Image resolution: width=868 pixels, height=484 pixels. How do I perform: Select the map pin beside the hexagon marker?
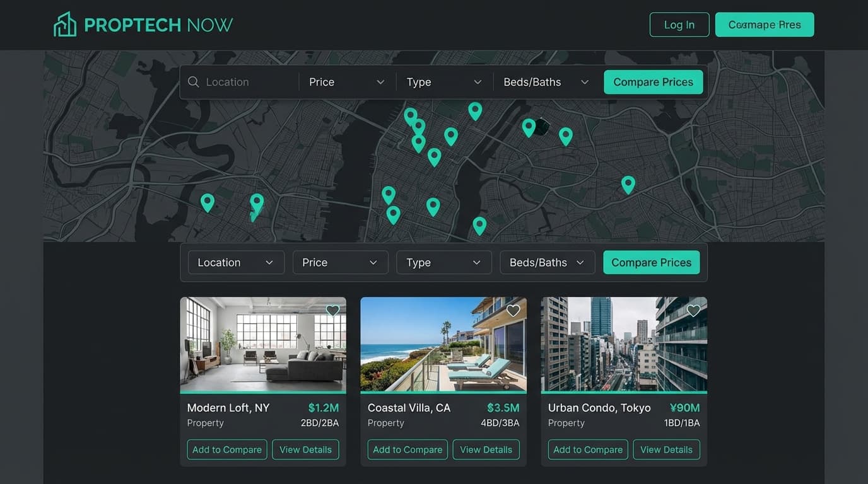pos(529,127)
